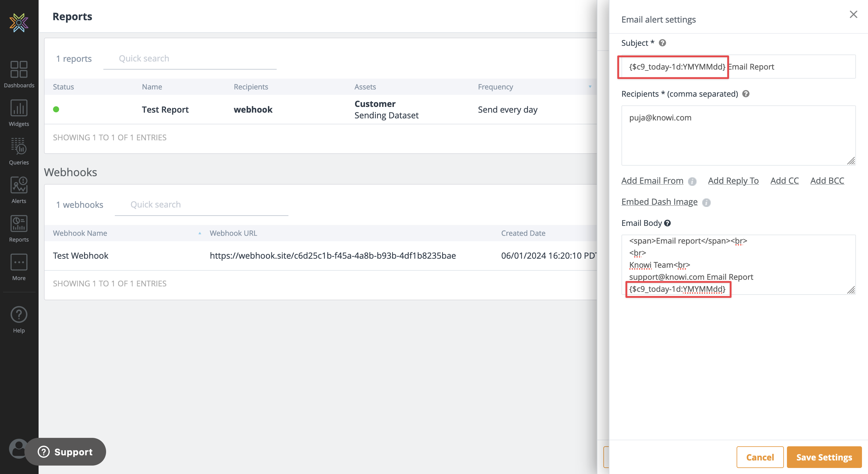Image resolution: width=868 pixels, height=474 pixels.
Task: Open the Dashboards sidebar icon
Action: [x=19, y=74]
